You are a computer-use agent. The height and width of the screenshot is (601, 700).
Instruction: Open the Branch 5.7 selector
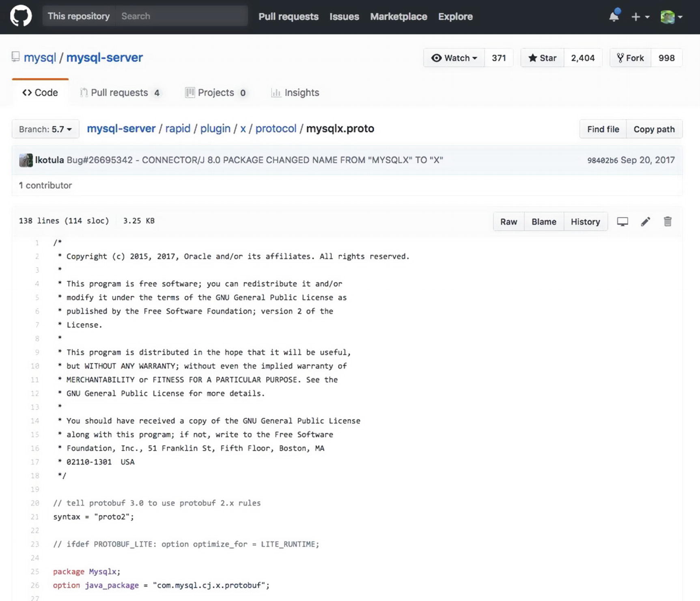tap(45, 129)
